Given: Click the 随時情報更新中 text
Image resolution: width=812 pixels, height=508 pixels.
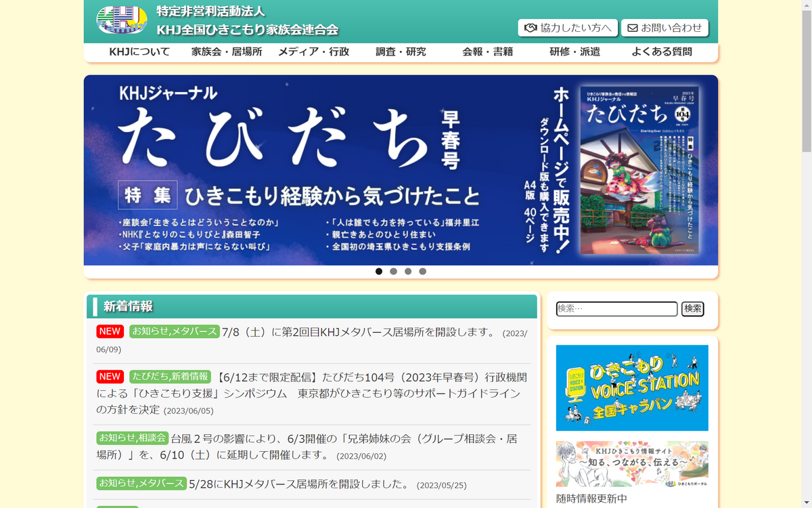Looking at the screenshot, I should tap(591, 499).
